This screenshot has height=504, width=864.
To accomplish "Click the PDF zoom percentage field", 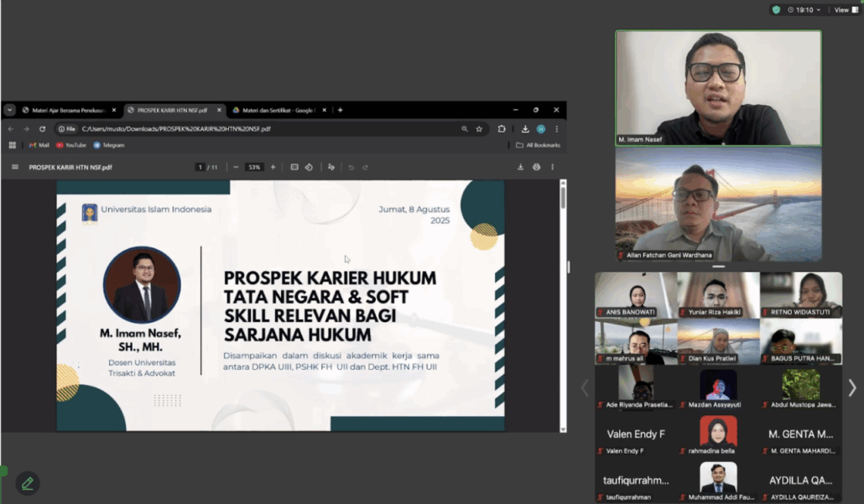I will 254,167.
